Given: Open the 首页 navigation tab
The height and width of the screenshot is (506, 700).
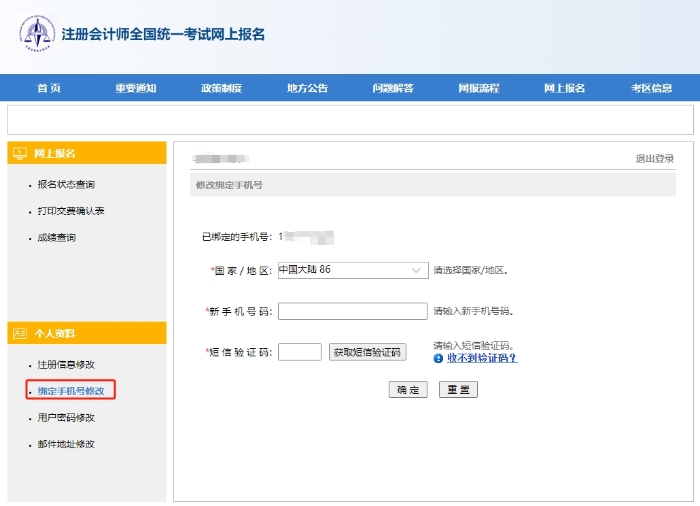Looking at the screenshot, I should [49, 88].
